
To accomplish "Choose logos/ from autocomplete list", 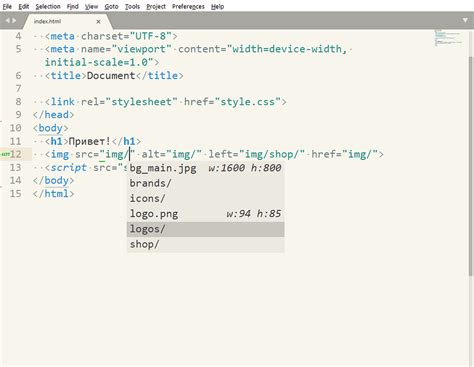I will [205, 229].
